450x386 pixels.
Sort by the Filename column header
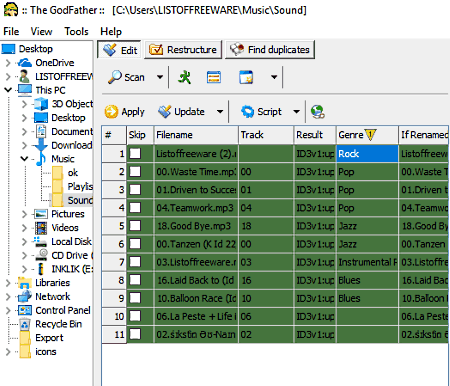click(x=196, y=135)
